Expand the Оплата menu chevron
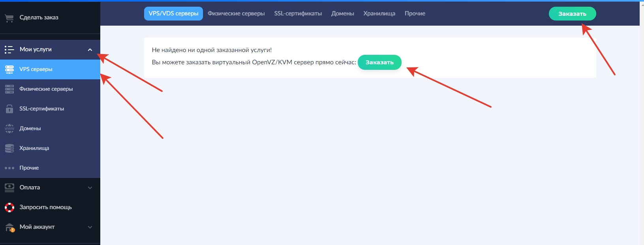Viewport: 644px width, 245px height. click(x=90, y=188)
